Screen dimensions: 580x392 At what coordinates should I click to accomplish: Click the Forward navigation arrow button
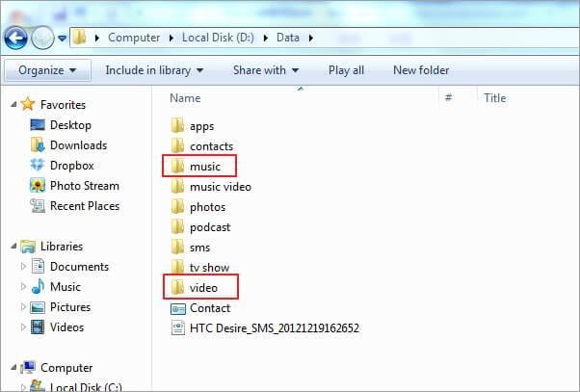click(42, 37)
